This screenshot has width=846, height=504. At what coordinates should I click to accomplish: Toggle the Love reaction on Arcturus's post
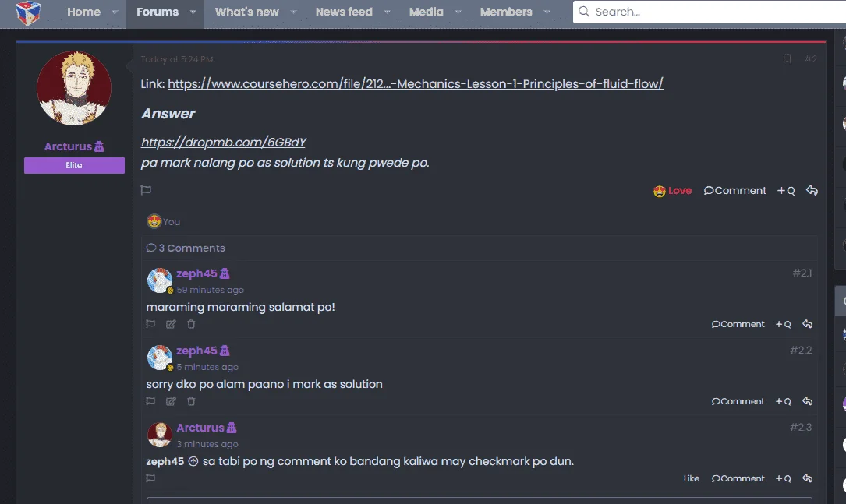click(x=672, y=190)
